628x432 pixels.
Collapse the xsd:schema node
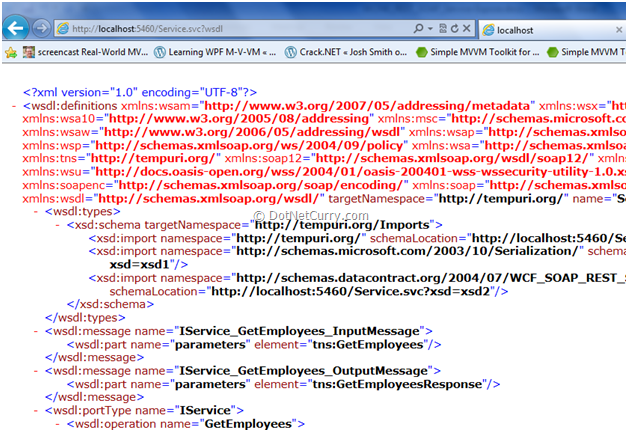click(x=57, y=225)
